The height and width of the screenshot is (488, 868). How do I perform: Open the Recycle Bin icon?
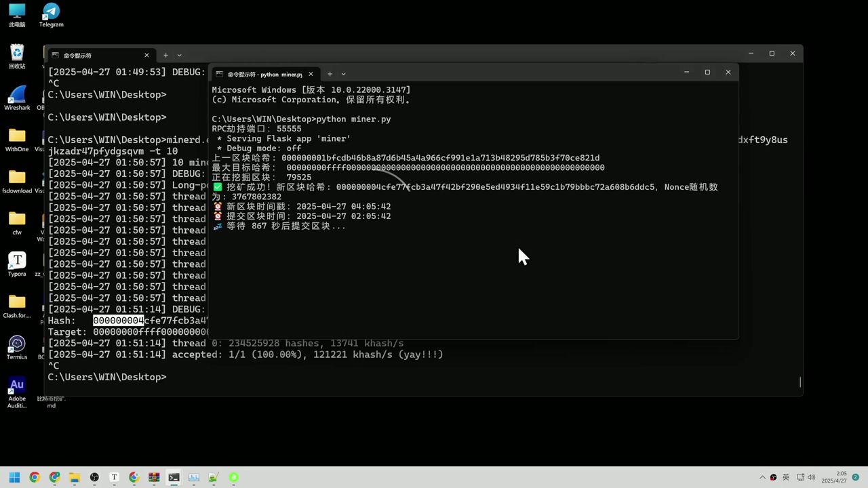pos(17,56)
